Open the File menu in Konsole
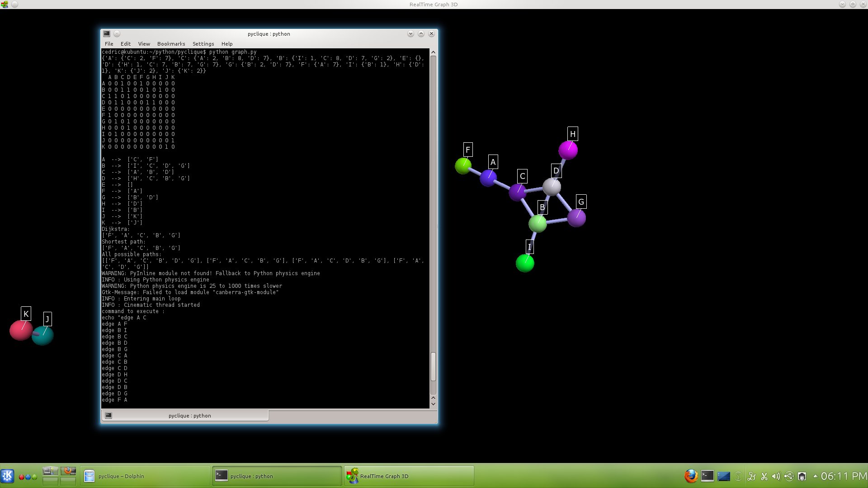The width and height of the screenshot is (868, 488). pyautogui.click(x=109, y=44)
